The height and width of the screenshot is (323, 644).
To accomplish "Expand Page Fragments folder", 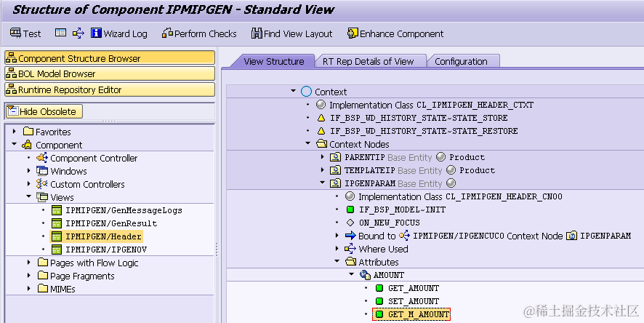I will coord(29,276).
